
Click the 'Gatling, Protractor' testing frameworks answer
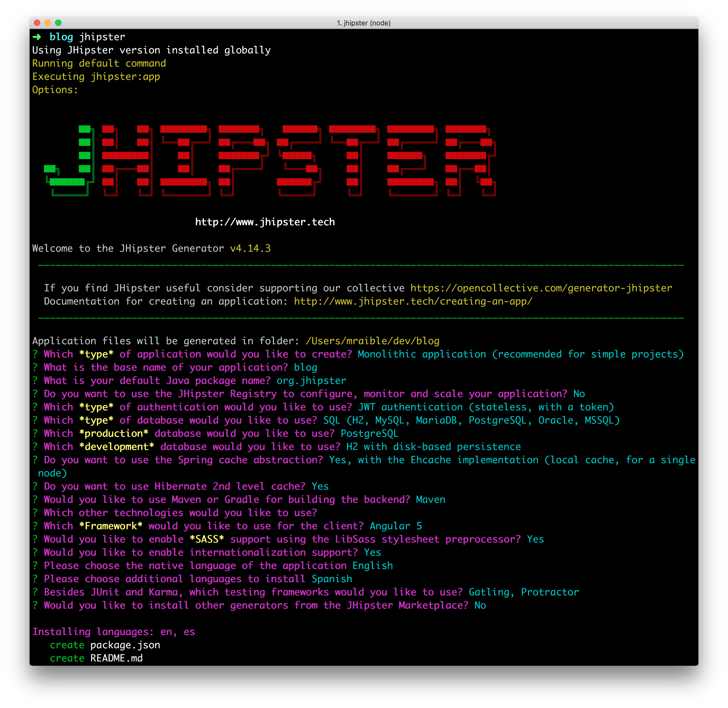[x=524, y=592]
